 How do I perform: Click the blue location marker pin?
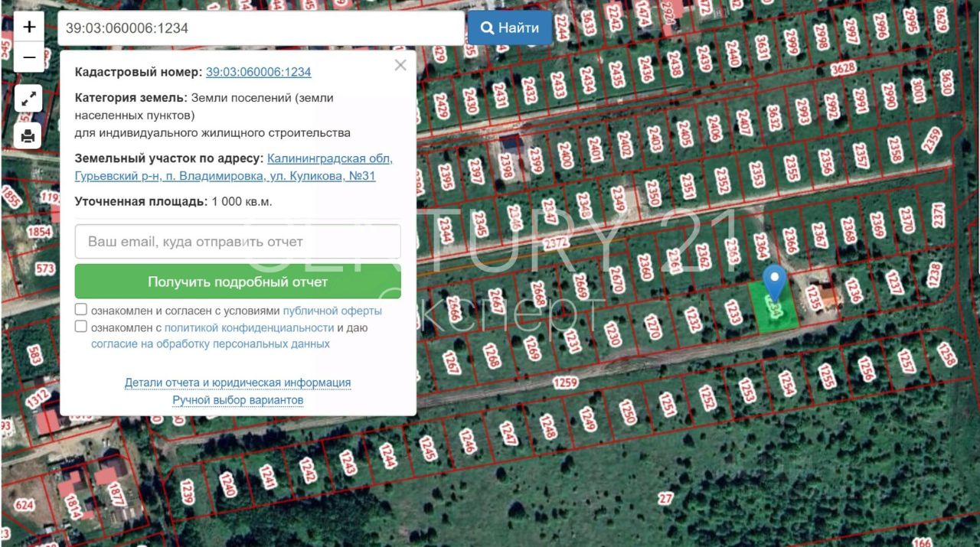pyautogui.click(x=775, y=282)
